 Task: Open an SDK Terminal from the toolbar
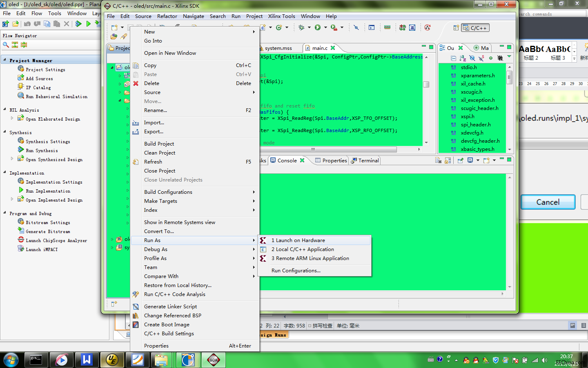pos(372,27)
